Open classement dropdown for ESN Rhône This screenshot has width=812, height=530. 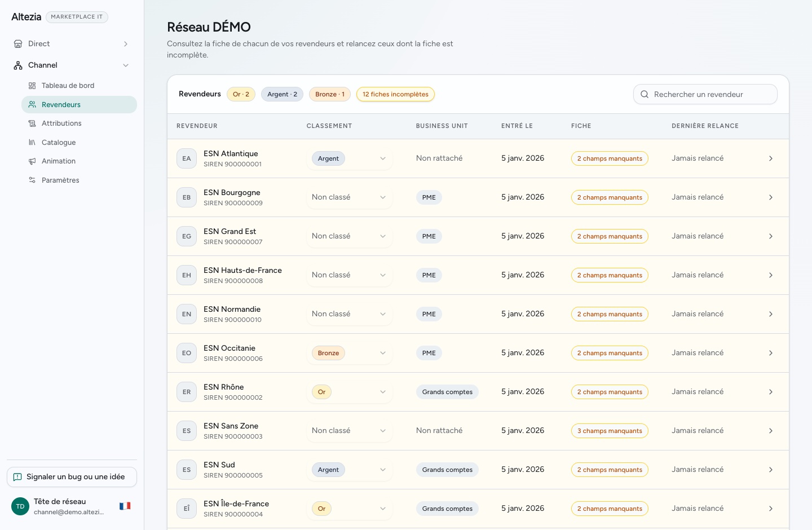(x=350, y=392)
